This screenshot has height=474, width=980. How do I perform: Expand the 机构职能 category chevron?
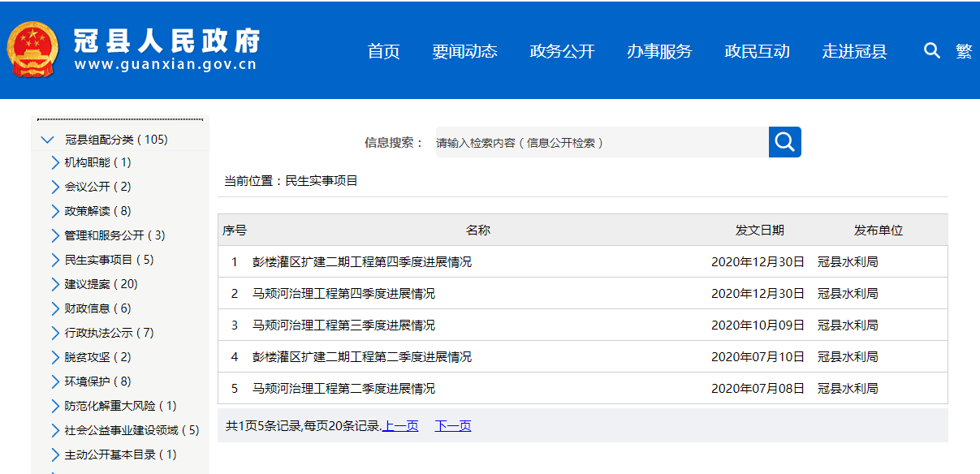(54, 162)
